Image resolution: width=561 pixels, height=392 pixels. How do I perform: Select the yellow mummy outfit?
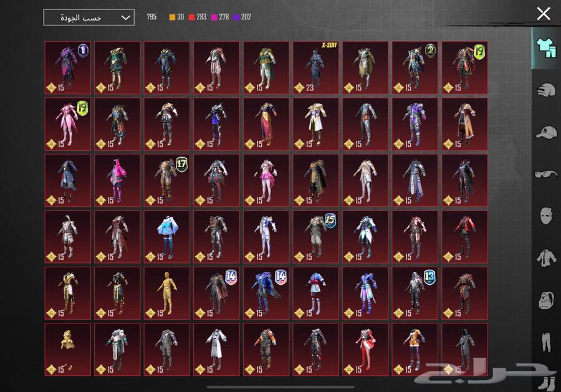[x=166, y=293]
